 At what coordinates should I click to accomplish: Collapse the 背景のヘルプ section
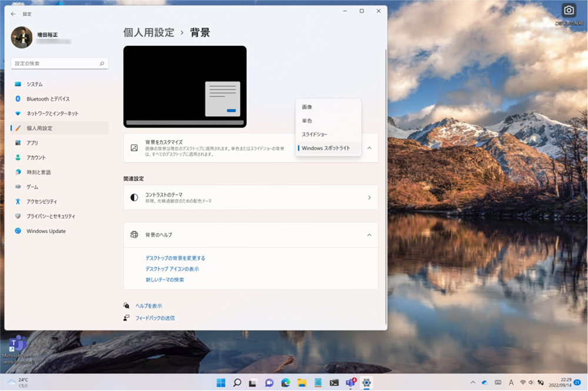369,235
